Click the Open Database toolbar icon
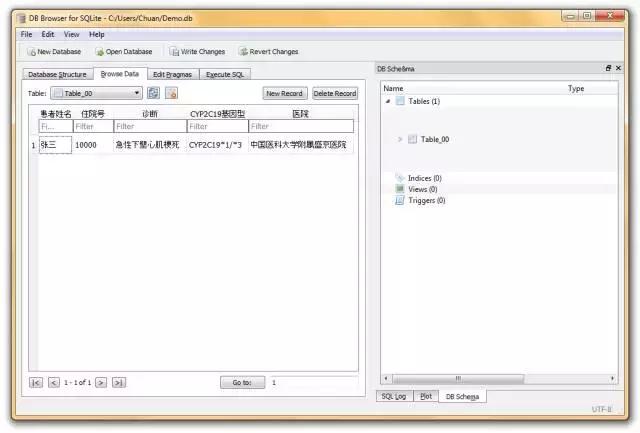Screen dimensions: 640x433 100,52
